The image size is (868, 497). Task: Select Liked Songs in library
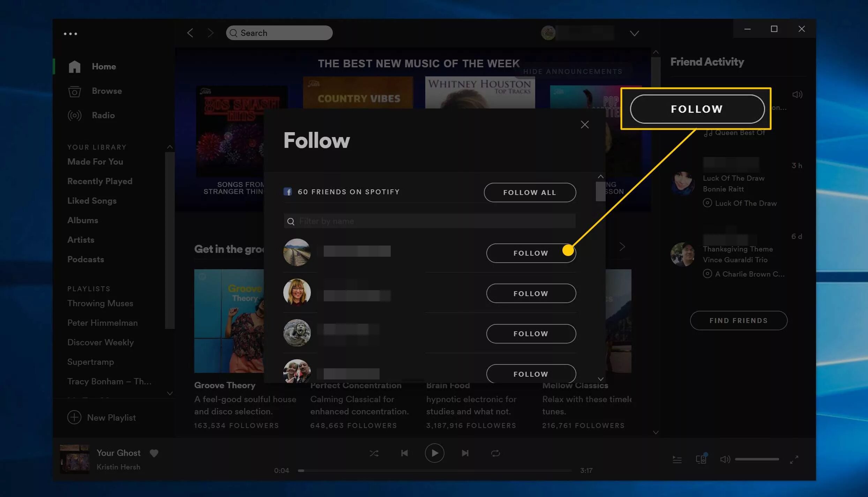point(92,201)
